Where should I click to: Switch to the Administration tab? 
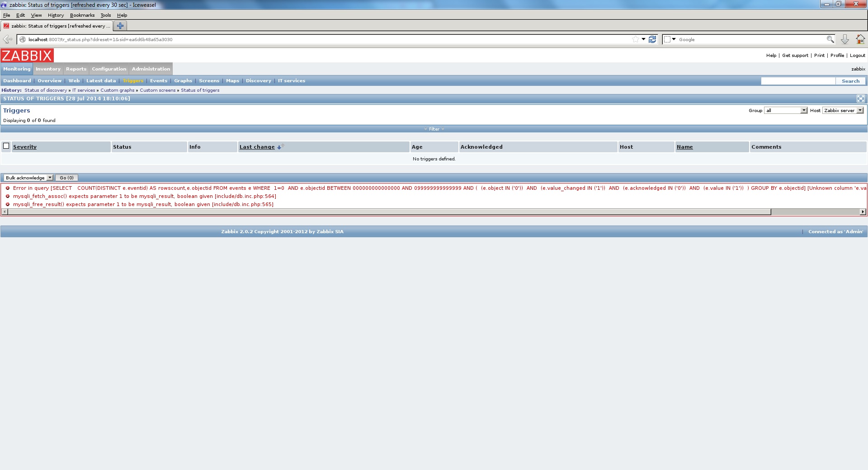click(151, 69)
